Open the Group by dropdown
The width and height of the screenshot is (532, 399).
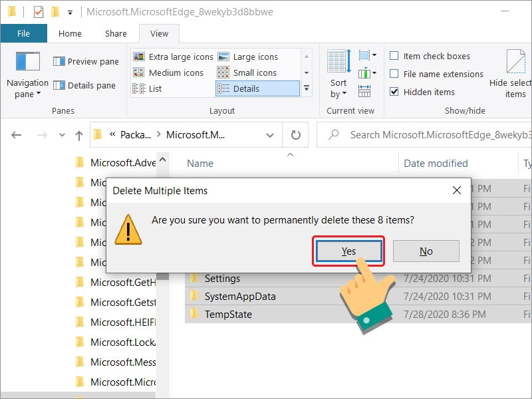pos(368,55)
